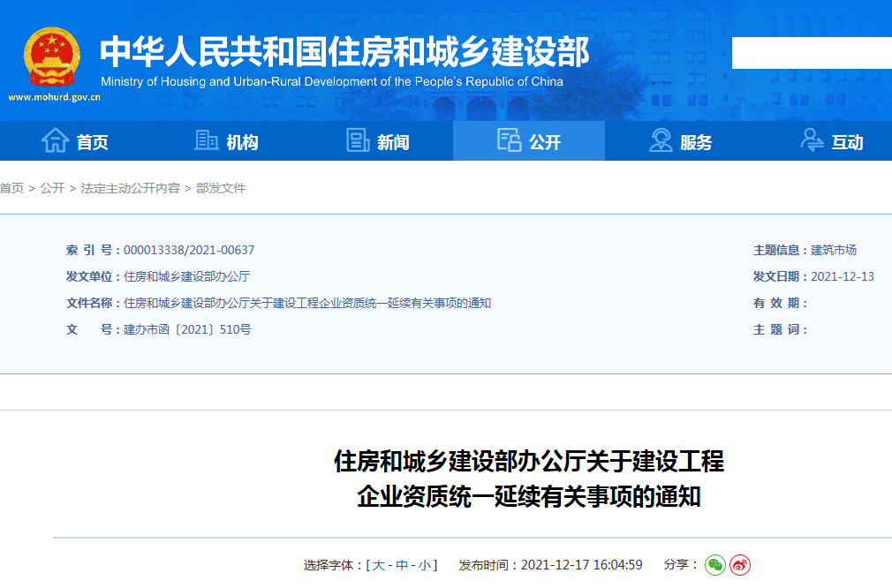Click the ministry Chinese title in header
The height and width of the screenshot is (588, 892).
click(344, 51)
